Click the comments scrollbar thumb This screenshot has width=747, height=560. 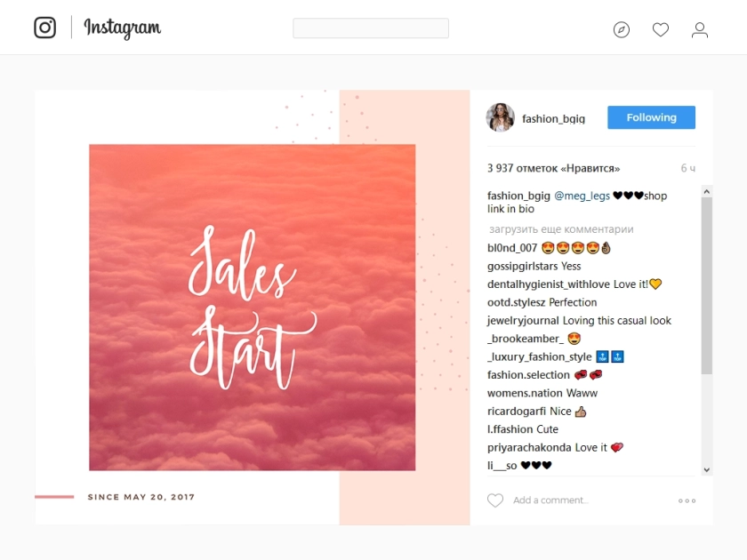point(706,285)
